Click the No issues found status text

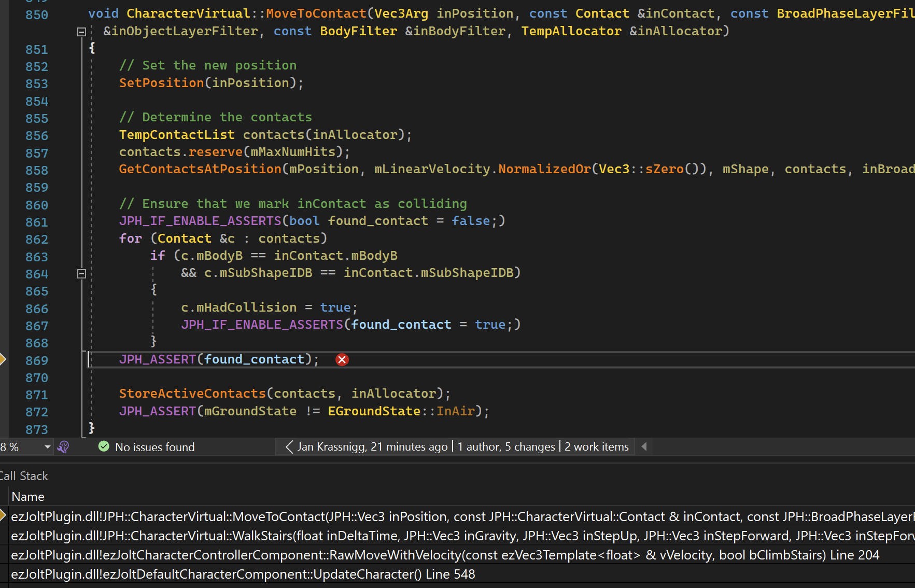155,447
